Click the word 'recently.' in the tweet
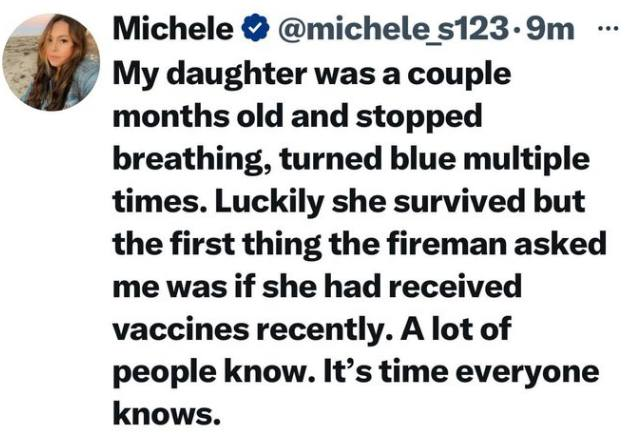 coord(324,331)
